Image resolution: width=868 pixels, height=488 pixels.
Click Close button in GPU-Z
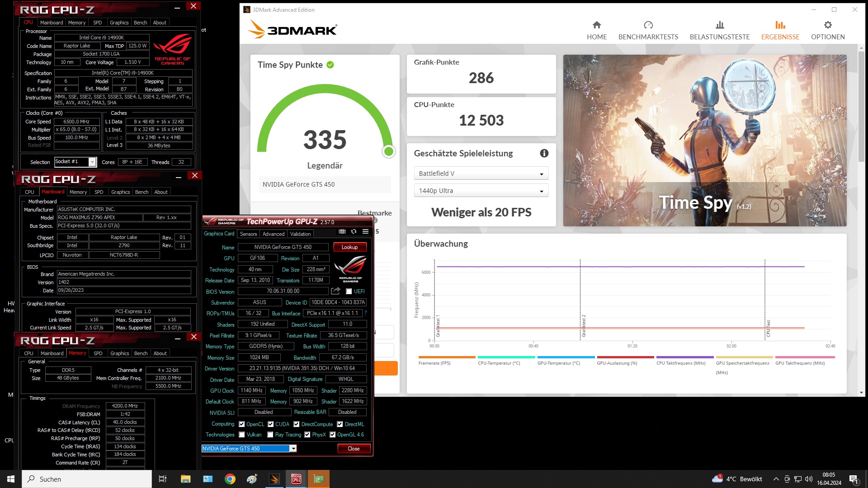354,449
